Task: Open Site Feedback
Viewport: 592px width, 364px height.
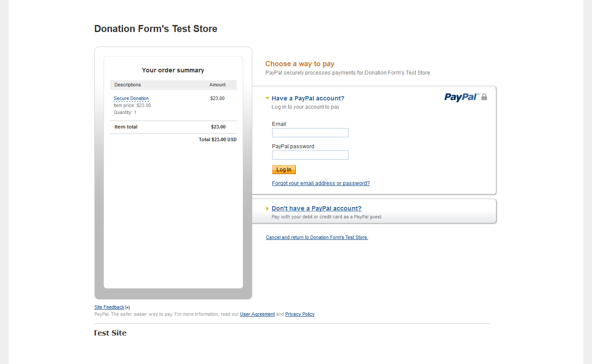Action: pos(109,307)
